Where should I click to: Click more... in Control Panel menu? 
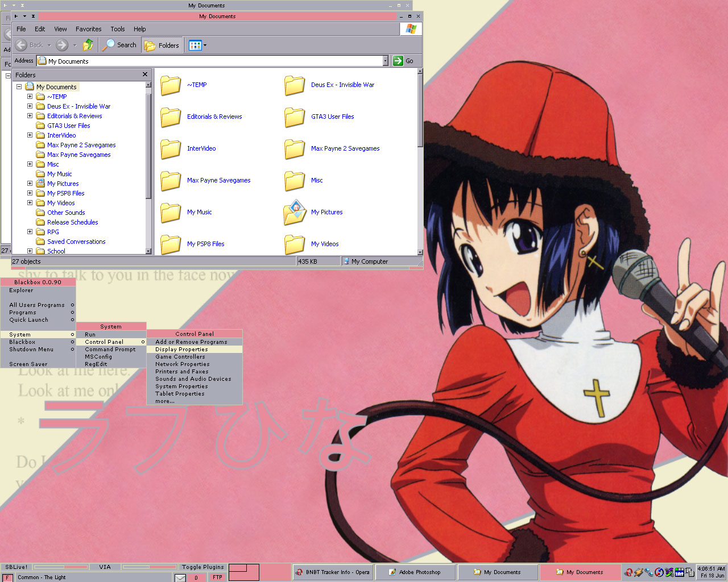[195, 401]
